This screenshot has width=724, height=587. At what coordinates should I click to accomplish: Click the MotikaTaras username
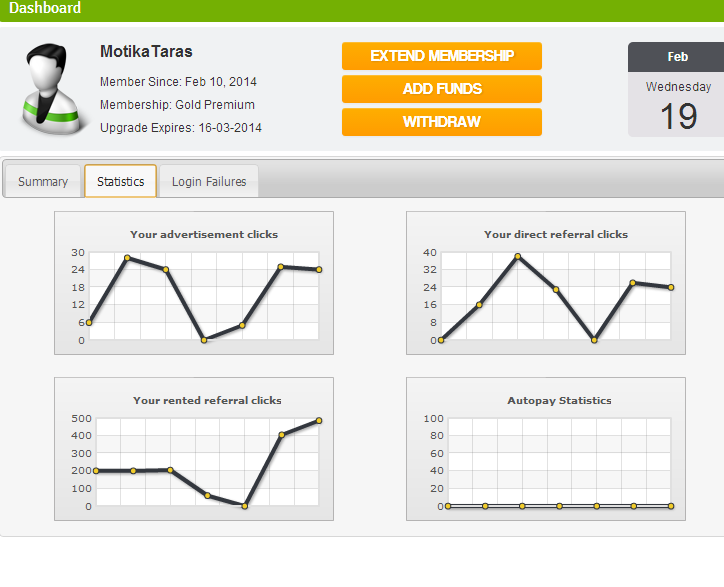click(146, 52)
